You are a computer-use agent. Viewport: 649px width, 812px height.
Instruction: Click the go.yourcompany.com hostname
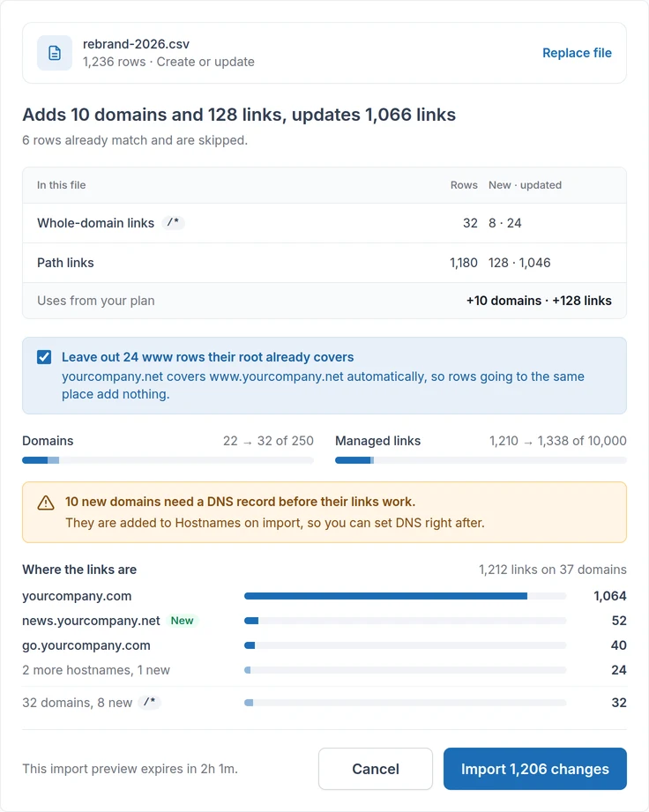86,645
